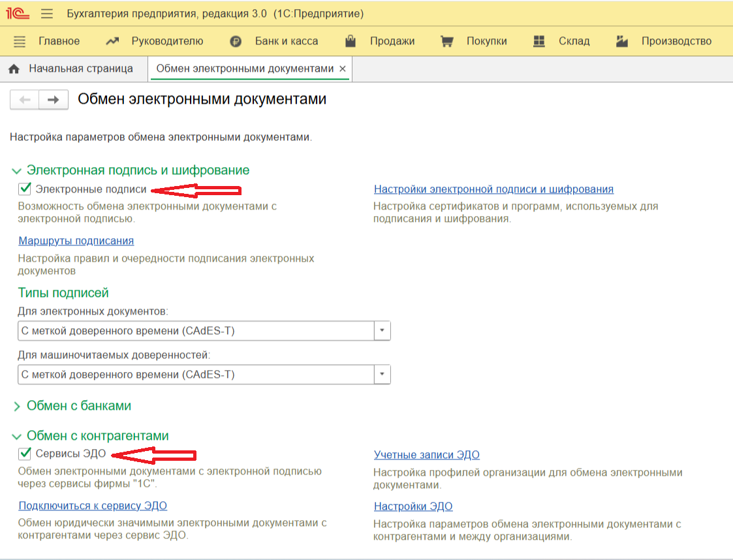Open Настройки электронной подписи и шифрования link
The height and width of the screenshot is (560, 733).
pyautogui.click(x=493, y=189)
